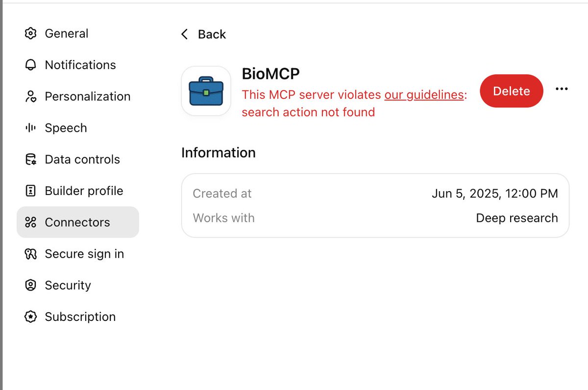This screenshot has width=588, height=390.
Task: Click the Speech waveform icon
Action: point(30,128)
